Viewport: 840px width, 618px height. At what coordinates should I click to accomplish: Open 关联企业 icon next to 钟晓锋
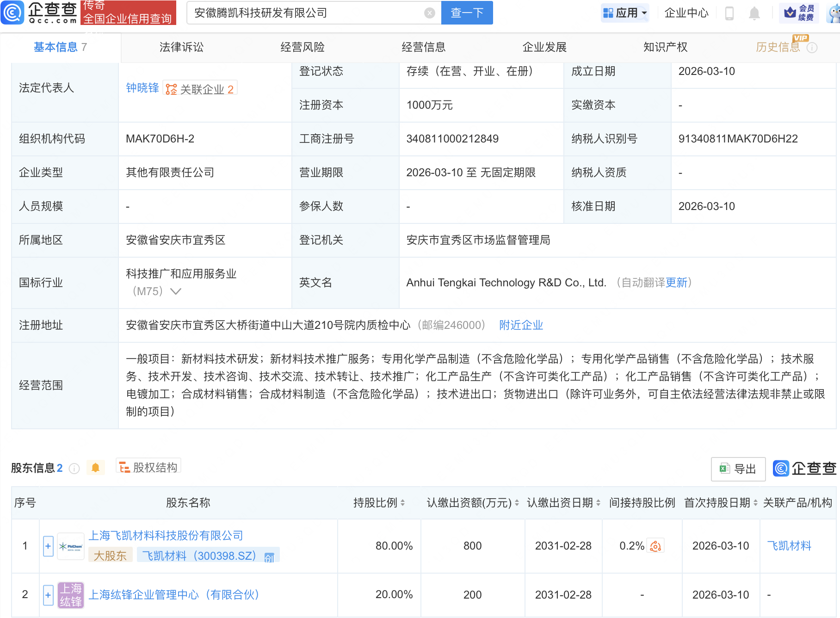170,88
